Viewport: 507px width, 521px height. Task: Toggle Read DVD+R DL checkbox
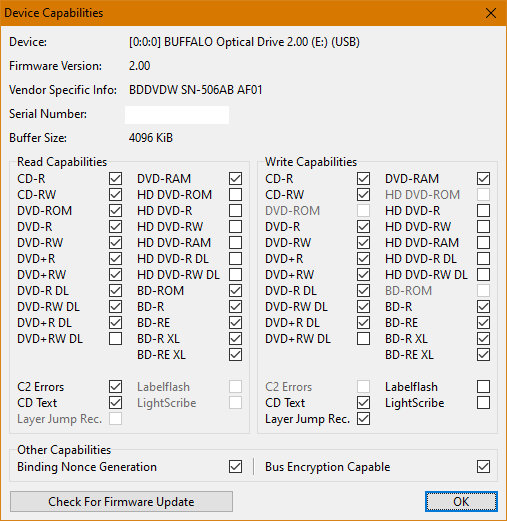point(115,323)
